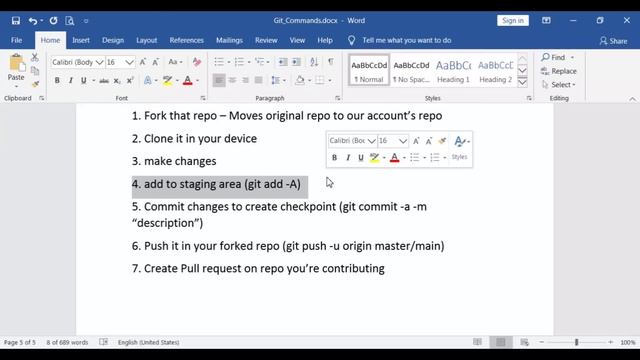The width and height of the screenshot is (640, 360).
Task: Apply yellow text highlight color in the ribbon
Action: pos(167,80)
